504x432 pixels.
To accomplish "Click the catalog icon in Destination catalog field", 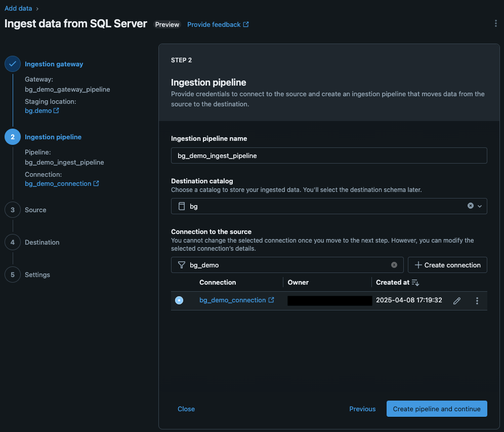I will point(182,206).
